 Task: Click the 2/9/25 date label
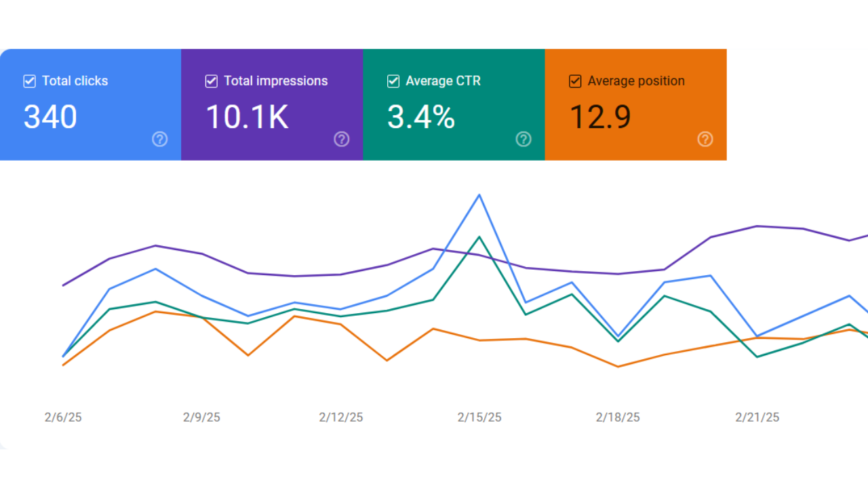point(201,418)
